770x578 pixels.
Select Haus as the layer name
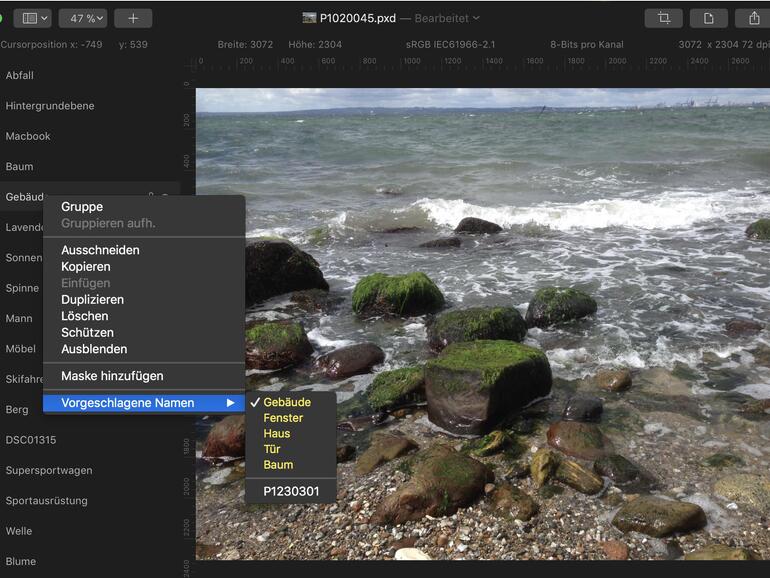point(277,434)
